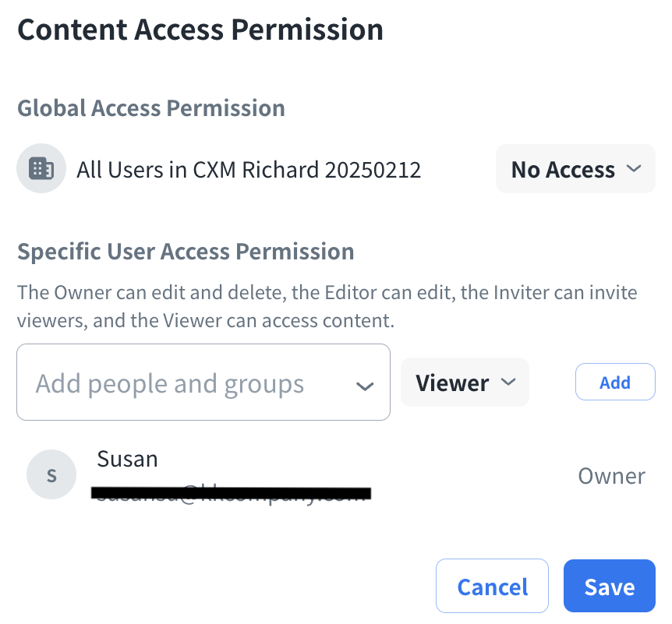The width and height of the screenshot is (672, 624).
Task: Select the Susan user name
Action: [x=127, y=459]
